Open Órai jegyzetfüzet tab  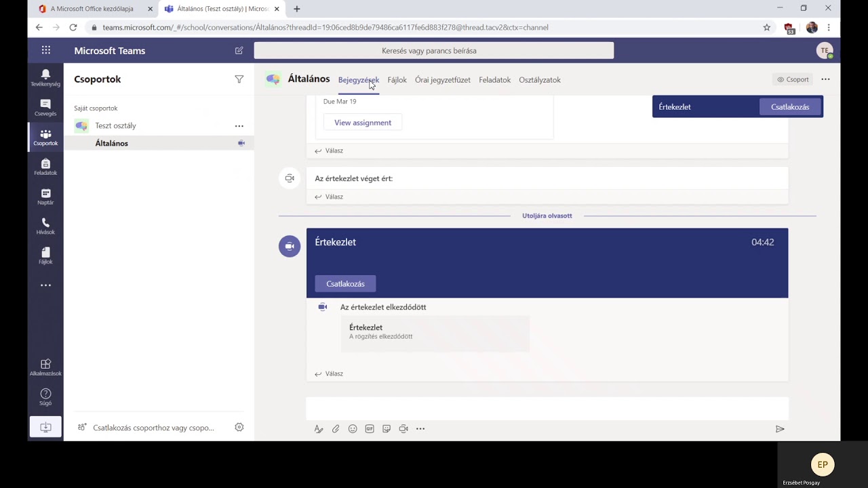pyautogui.click(x=443, y=80)
